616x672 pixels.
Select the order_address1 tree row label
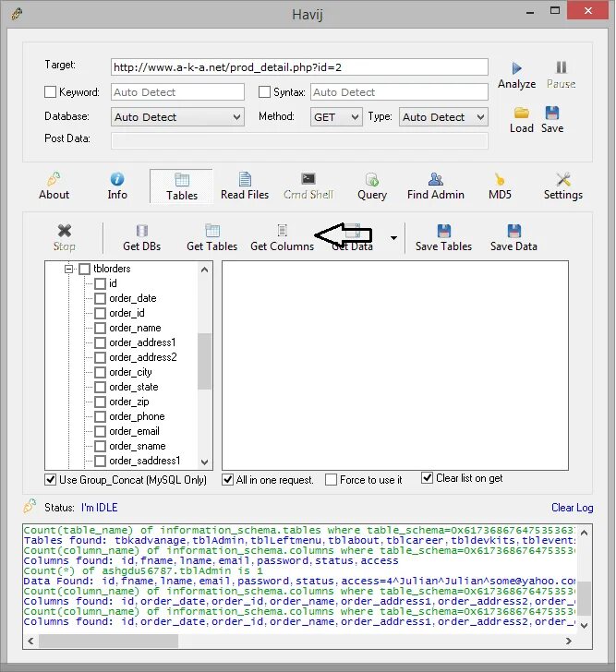pos(142,342)
